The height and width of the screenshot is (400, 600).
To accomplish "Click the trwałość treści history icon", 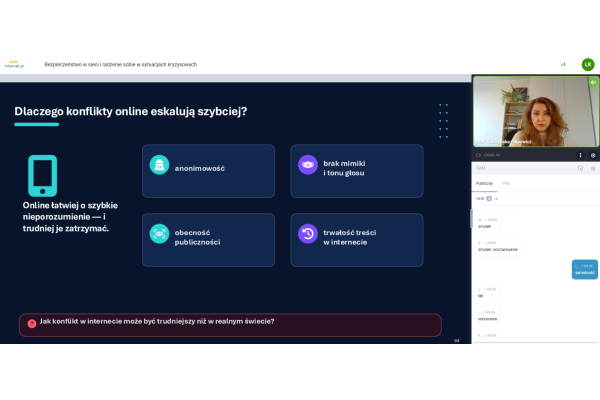I will click(x=307, y=234).
